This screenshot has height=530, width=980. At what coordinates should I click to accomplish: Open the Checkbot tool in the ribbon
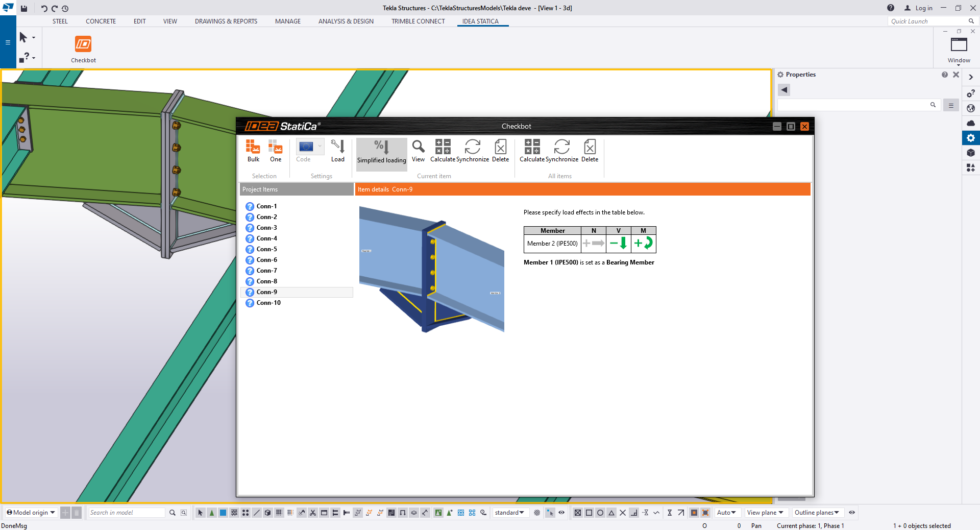[83, 49]
